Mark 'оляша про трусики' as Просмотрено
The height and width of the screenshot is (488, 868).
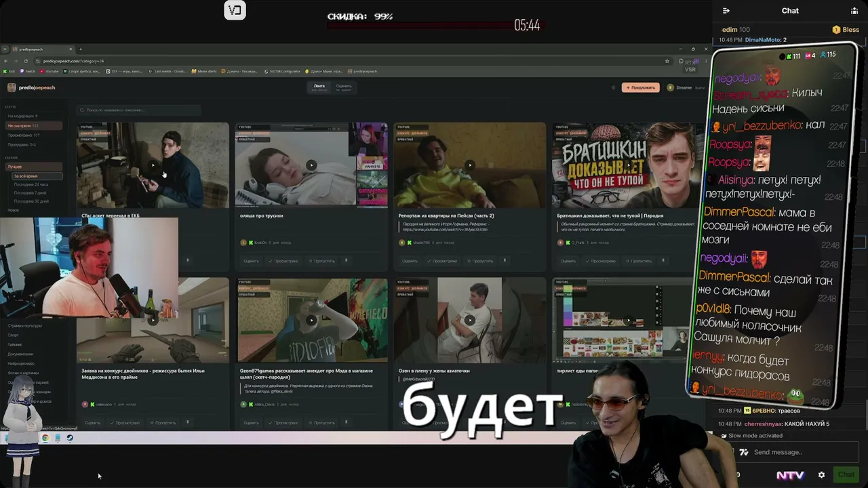click(285, 261)
